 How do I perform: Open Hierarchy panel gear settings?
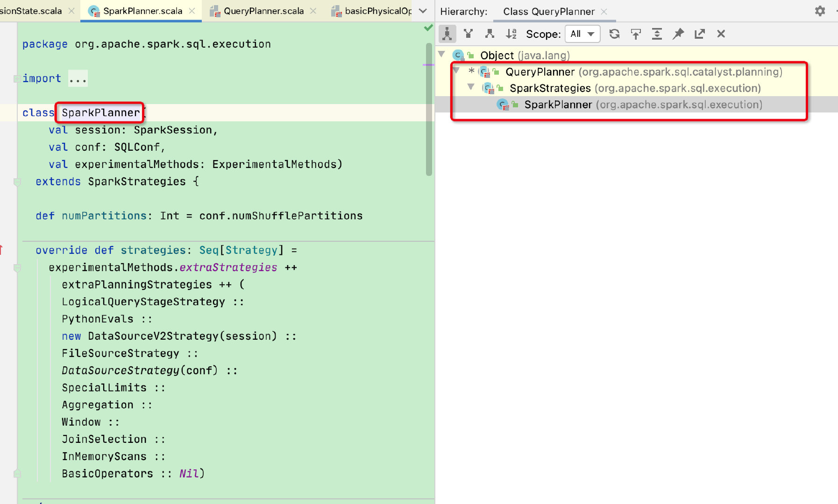[x=820, y=11]
